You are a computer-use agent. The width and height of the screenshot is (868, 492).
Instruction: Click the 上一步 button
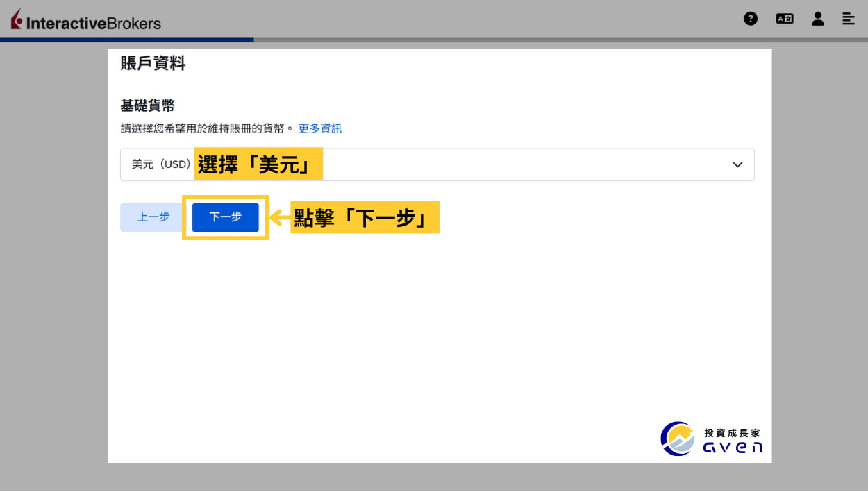(153, 217)
